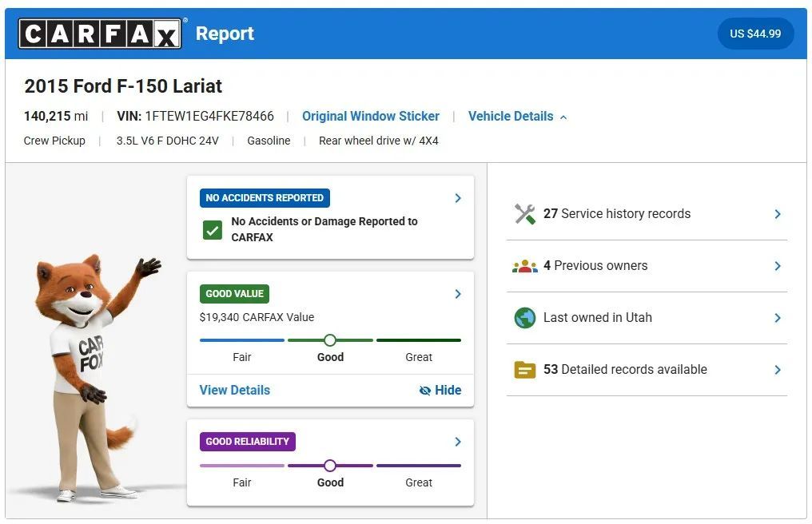
Task: Click the Good Value slider marker
Action: click(x=330, y=340)
